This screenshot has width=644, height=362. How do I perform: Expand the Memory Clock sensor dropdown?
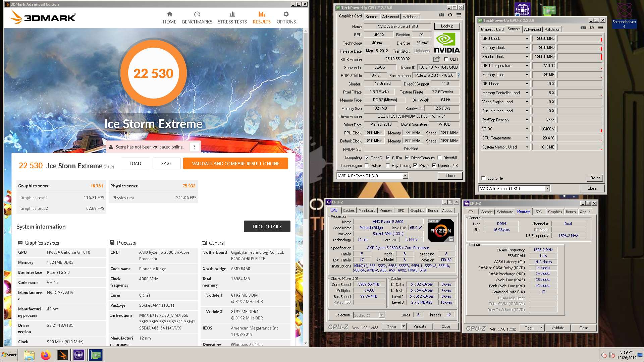(x=527, y=48)
